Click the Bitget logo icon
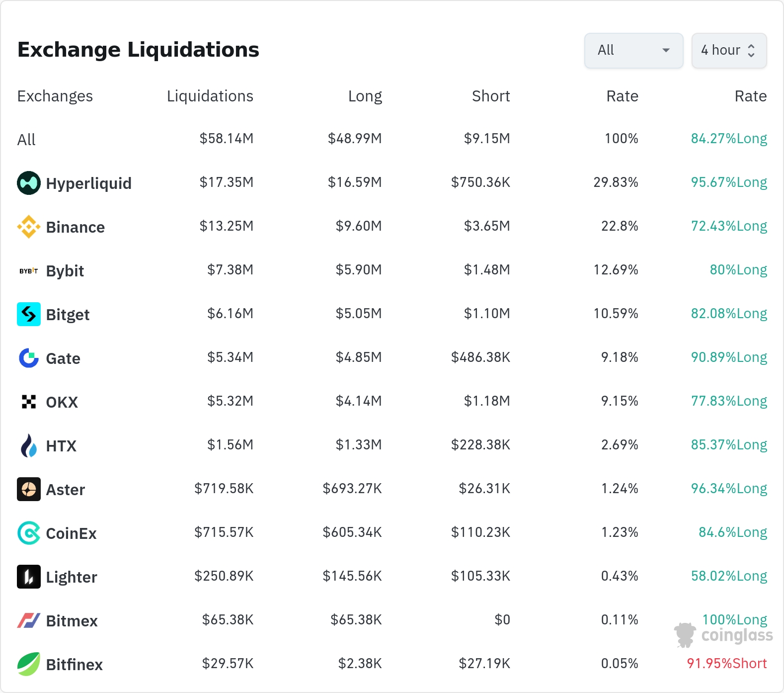784x693 pixels. 29,314
